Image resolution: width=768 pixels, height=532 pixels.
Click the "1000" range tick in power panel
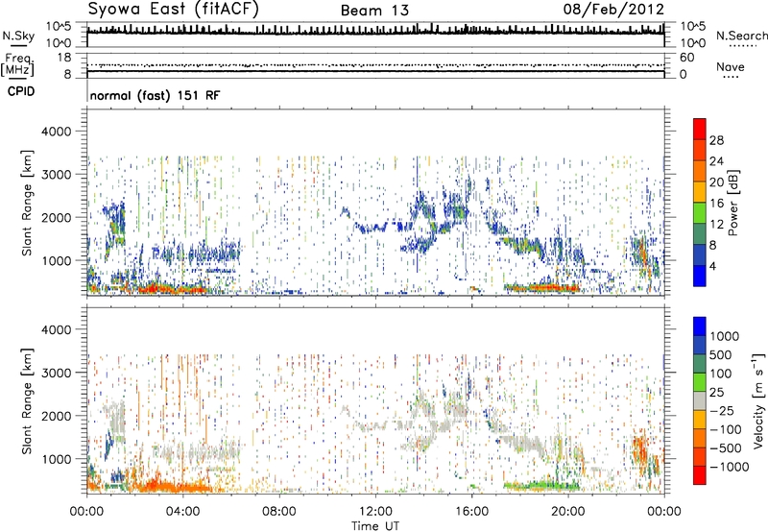pyautogui.click(x=56, y=260)
